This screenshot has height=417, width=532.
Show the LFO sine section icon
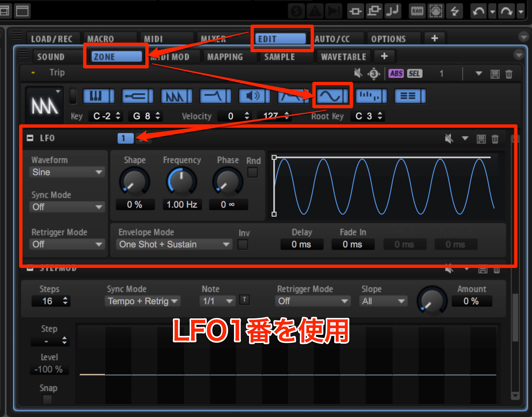pos(333,96)
